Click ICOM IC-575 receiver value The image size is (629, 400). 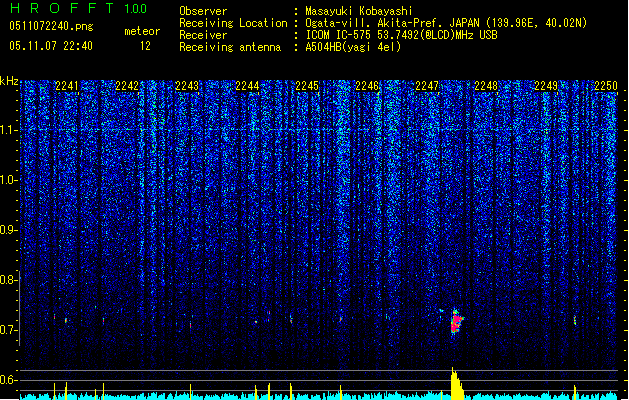401,35
